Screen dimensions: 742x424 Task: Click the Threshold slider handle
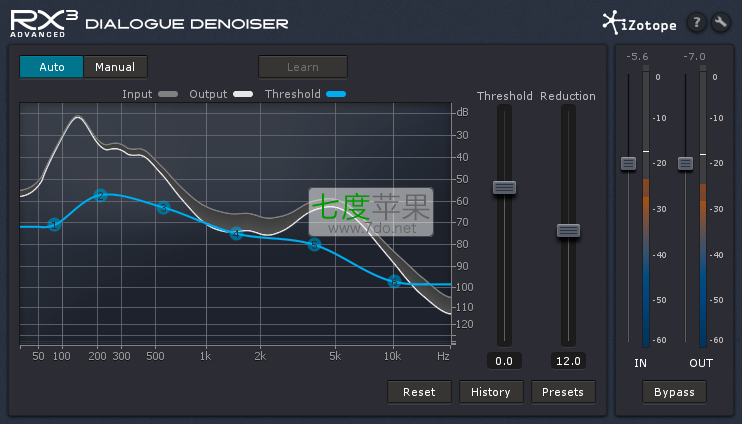[504, 187]
